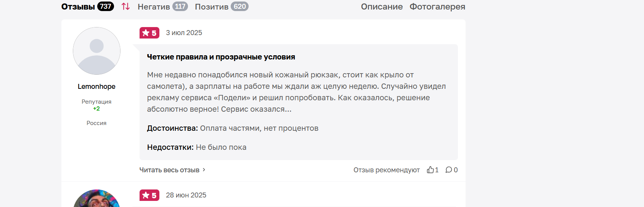Open the colorful avatar of the second reviewer
Image resolution: width=644 pixels, height=207 pixels.
click(96, 198)
